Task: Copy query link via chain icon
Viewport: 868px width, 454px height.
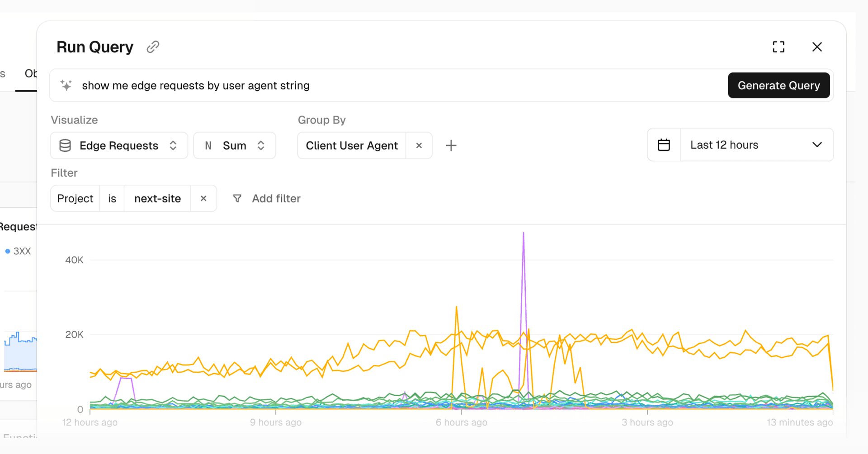Action: coord(153,47)
